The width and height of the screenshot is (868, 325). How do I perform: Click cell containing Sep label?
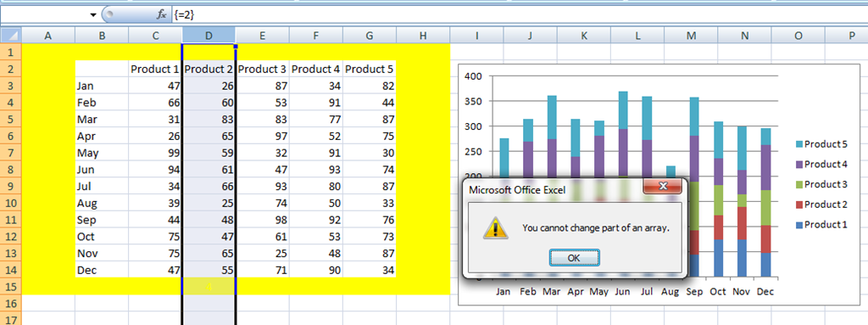[102, 221]
